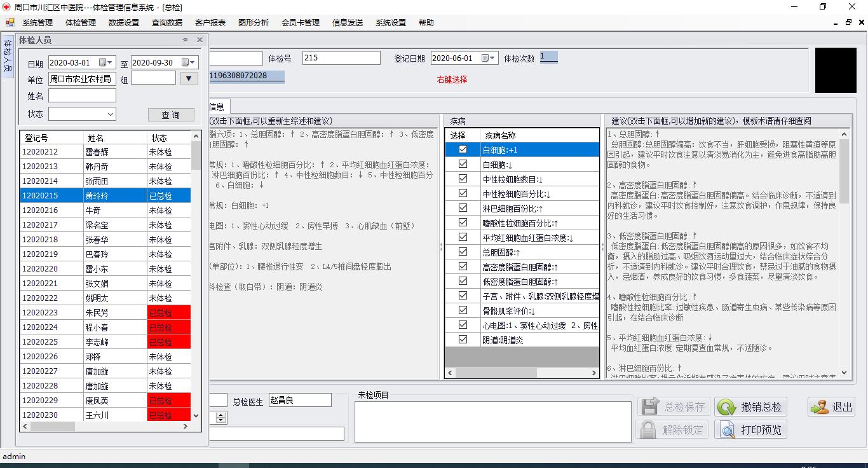Open the end date calendar picker
Image resolution: width=868 pixels, height=468 pixels.
tap(186, 62)
